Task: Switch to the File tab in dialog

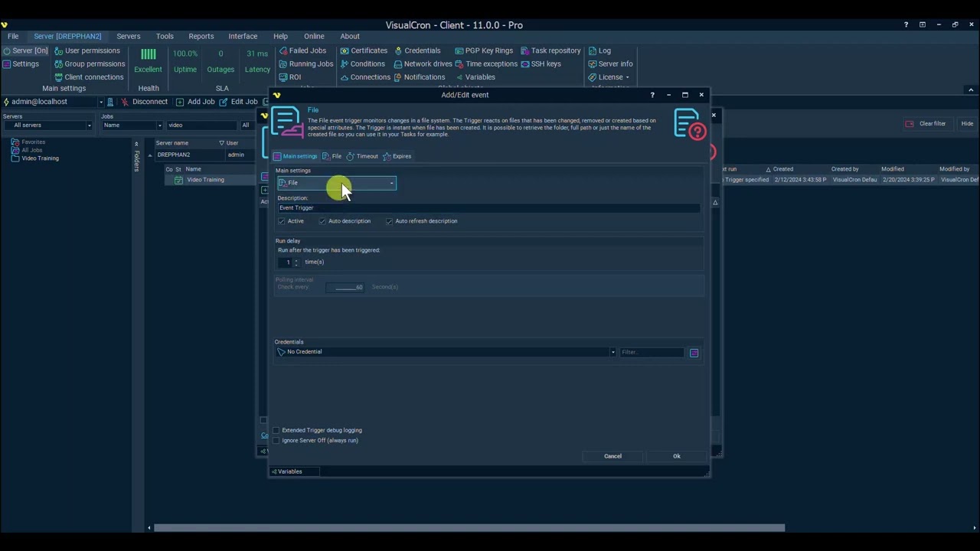Action: click(x=332, y=156)
